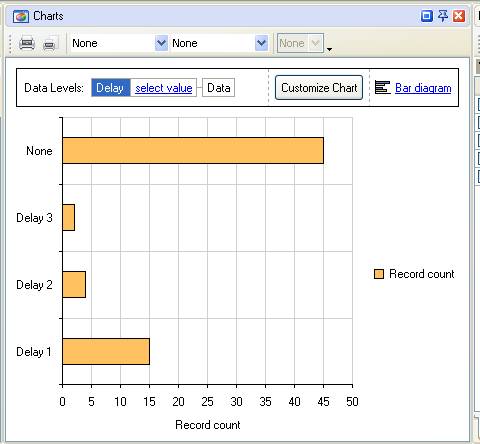
Task: Open the disabled third None dropdown
Action: click(315, 43)
